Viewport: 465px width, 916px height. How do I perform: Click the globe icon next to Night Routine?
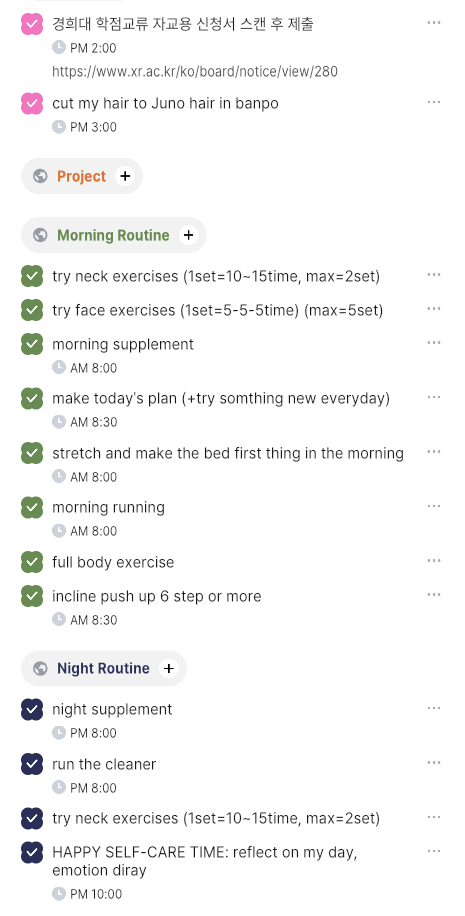click(x=40, y=668)
